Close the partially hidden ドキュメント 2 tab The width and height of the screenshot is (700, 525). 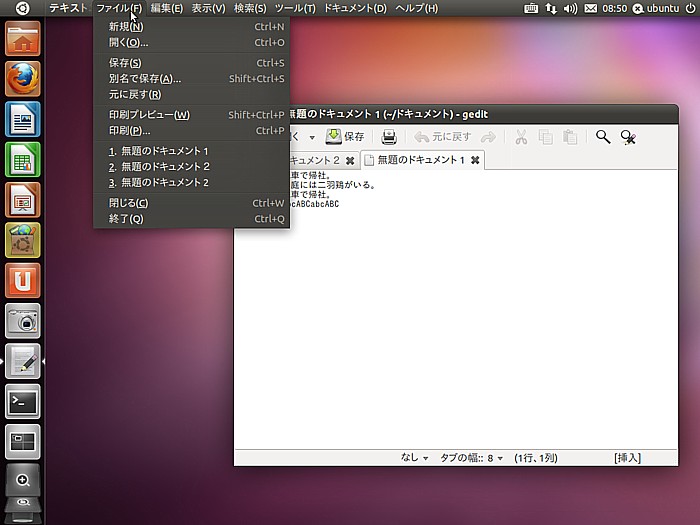pos(350,160)
